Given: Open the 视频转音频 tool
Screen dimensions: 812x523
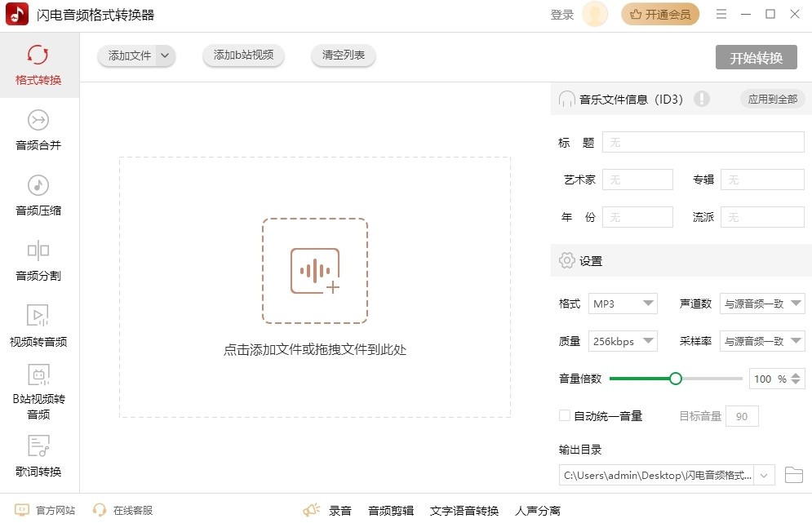Looking at the screenshot, I should click(38, 326).
